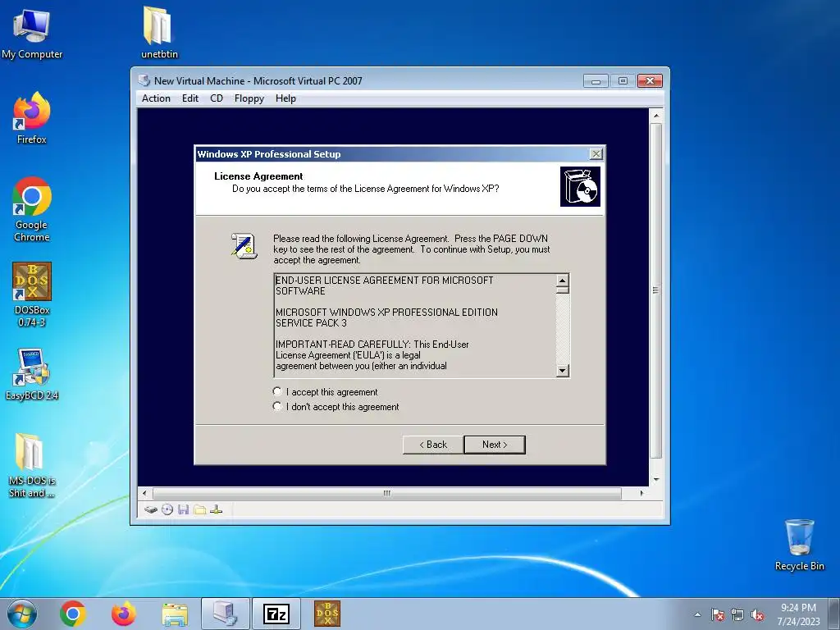Viewport: 840px width, 630px height.
Task: Click the taskbar clock showing 9:24 PM
Action: pos(798,614)
